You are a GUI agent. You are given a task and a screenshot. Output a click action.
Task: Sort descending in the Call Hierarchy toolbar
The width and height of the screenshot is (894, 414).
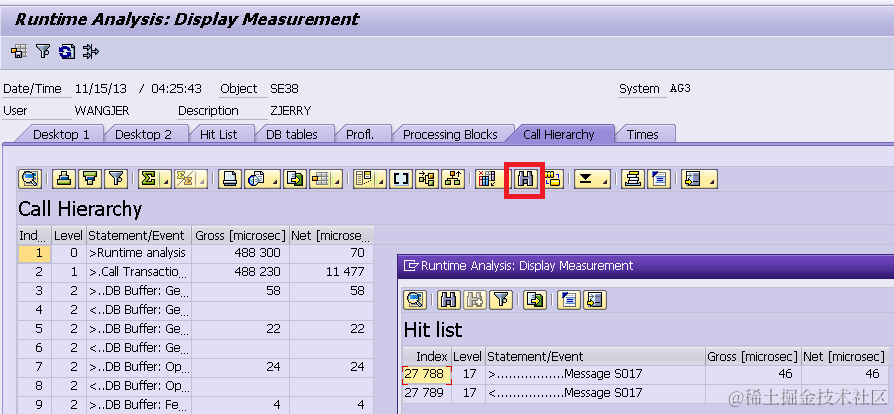[91, 179]
